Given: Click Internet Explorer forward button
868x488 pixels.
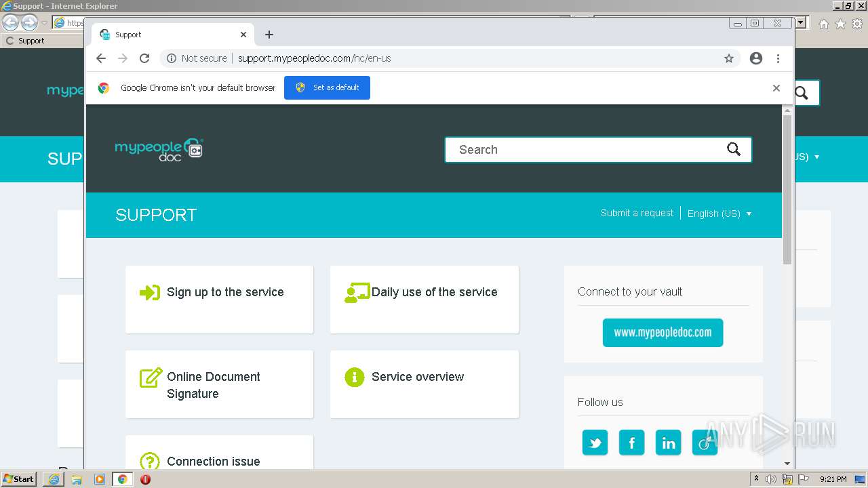Looking at the screenshot, I should pyautogui.click(x=29, y=22).
